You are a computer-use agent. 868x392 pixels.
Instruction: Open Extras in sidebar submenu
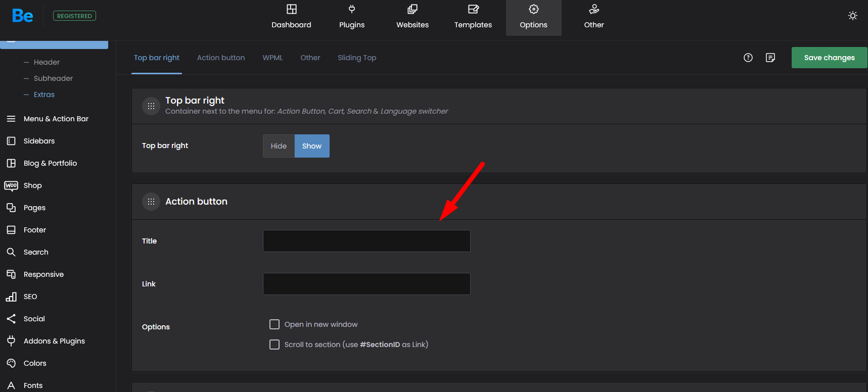point(44,94)
